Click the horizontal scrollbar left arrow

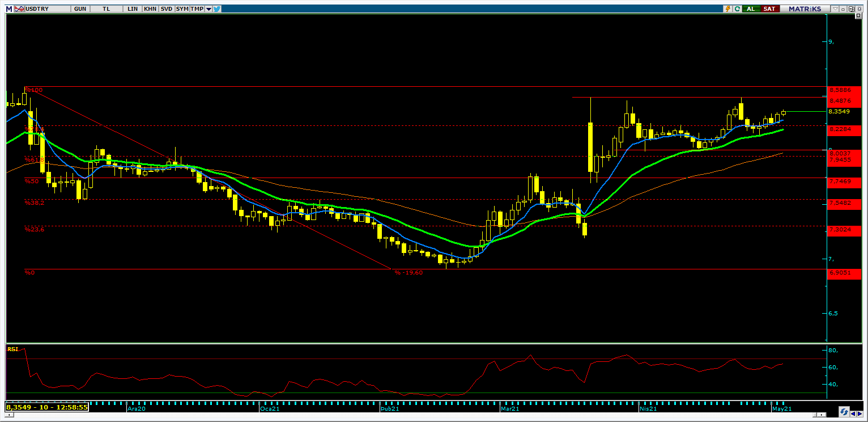[9, 415]
